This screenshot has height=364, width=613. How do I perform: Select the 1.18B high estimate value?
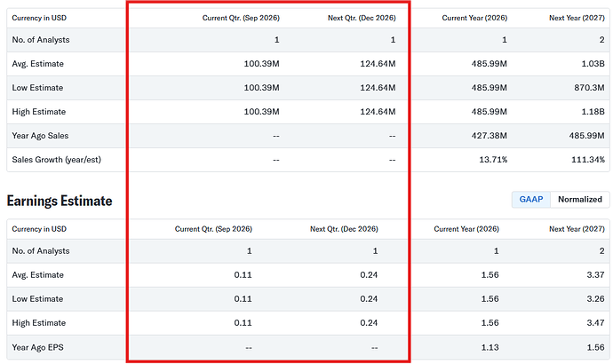pyautogui.click(x=593, y=112)
